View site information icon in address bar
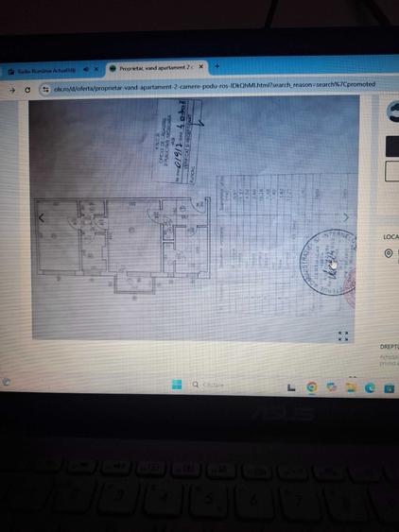 coord(45,90)
